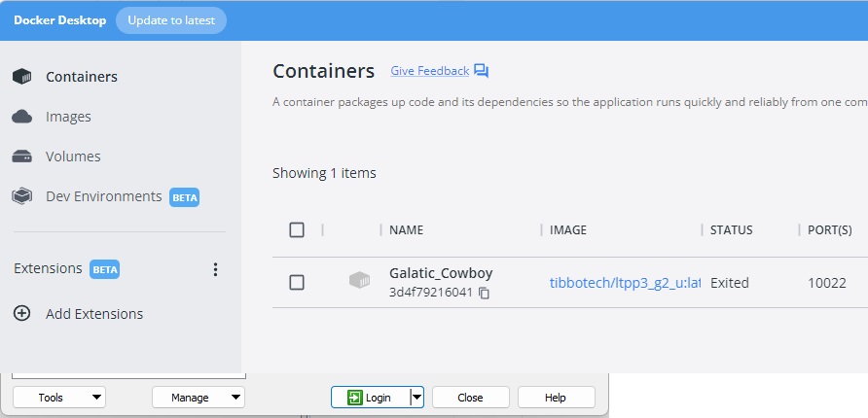The height and width of the screenshot is (418, 868).
Task: Click the Extensions BETA badge
Action: pos(105,269)
